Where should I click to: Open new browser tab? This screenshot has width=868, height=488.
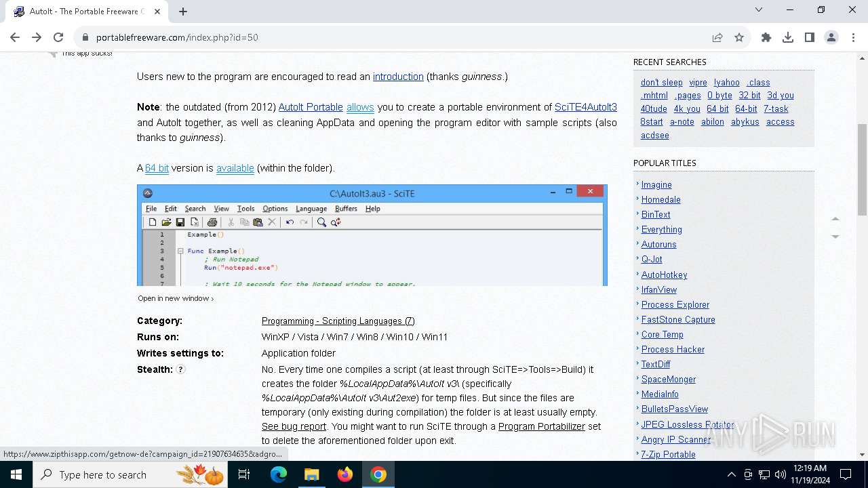tap(183, 11)
